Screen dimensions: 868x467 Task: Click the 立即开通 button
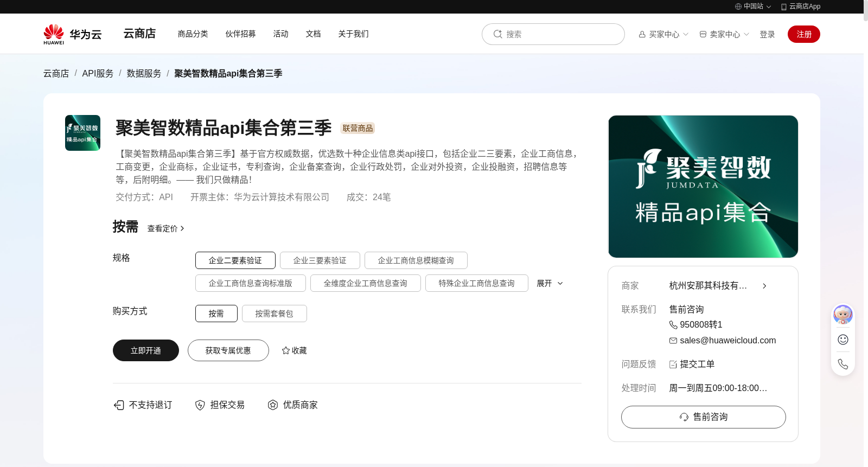click(x=146, y=350)
